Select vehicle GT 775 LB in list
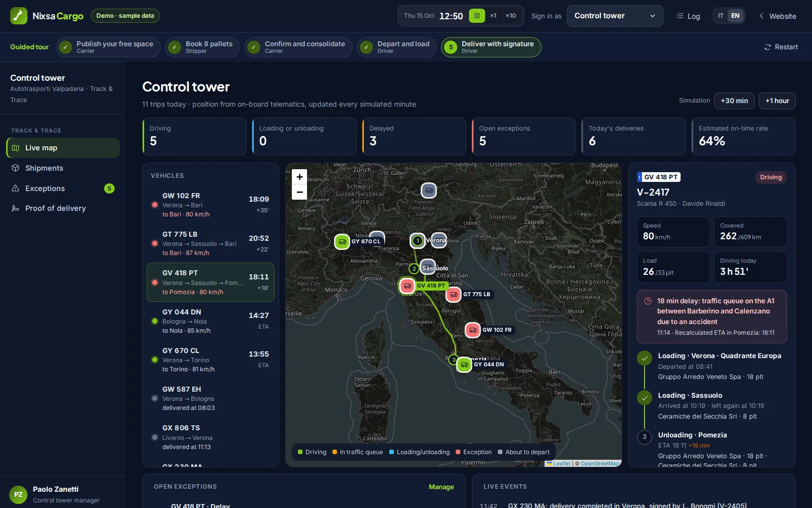Image resolution: width=812 pixels, height=508 pixels. point(211,243)
